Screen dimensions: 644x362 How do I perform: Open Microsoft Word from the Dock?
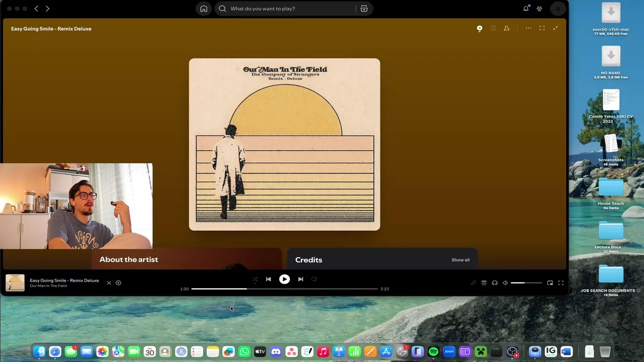tap(567, 352)
